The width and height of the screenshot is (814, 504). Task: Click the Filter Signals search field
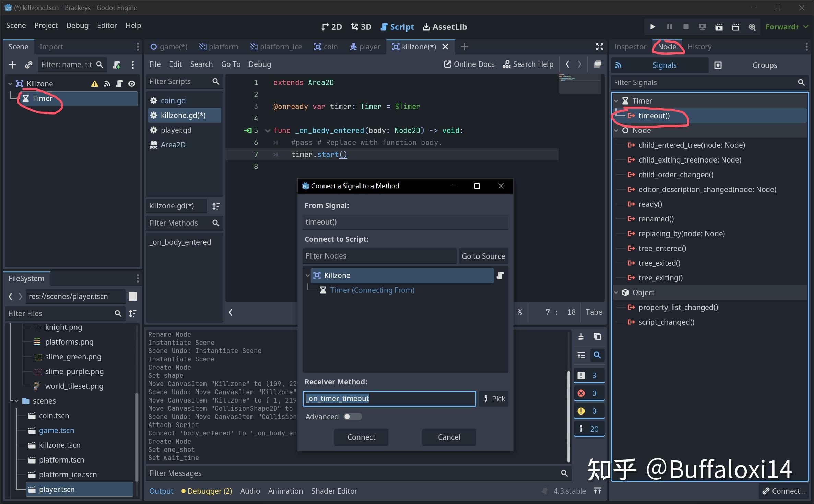[x=707, y=82]
